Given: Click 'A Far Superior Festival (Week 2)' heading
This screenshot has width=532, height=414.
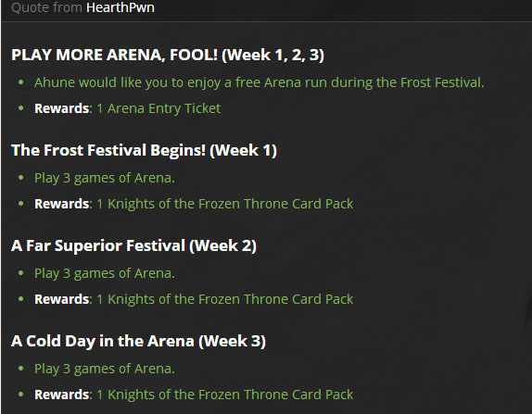Looking at the screenshot, I should (134, 245).
